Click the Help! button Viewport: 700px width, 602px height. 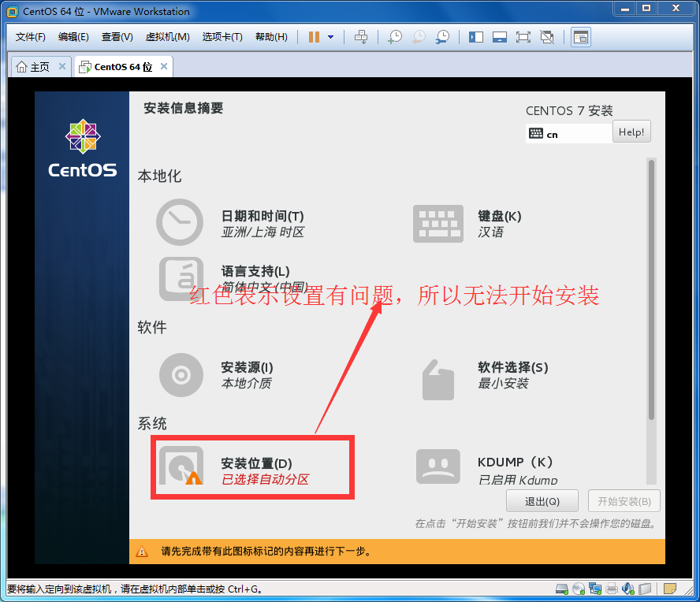631,132
